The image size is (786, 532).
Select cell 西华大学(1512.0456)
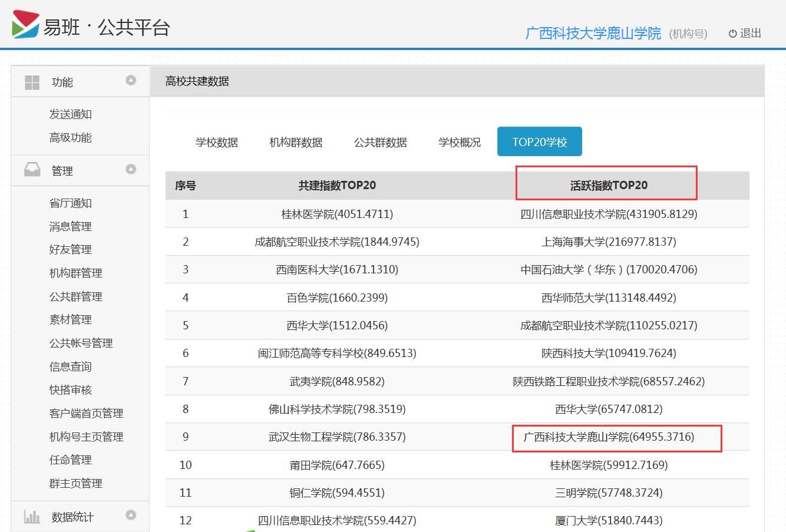coord(337,325)
